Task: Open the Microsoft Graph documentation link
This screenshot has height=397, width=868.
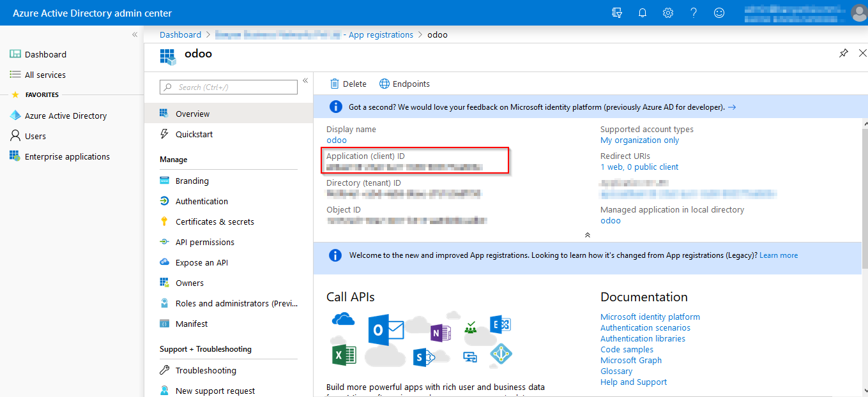Action: click(631, 360)
